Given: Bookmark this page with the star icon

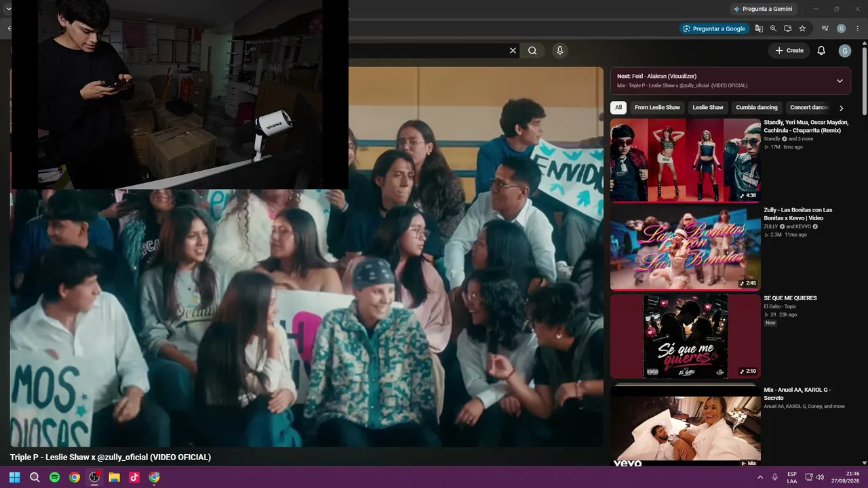Looking at the screenshot, I should click(x=802, y=28).
